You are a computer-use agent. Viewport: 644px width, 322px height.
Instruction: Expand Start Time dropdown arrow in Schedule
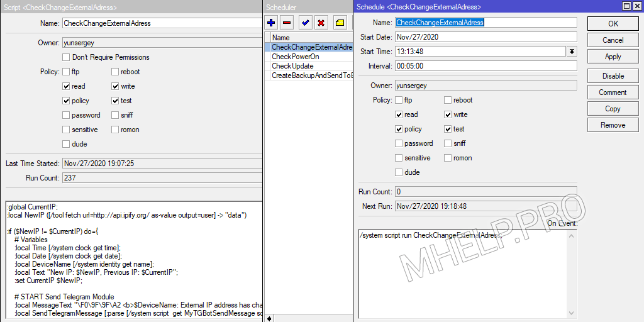572,52
